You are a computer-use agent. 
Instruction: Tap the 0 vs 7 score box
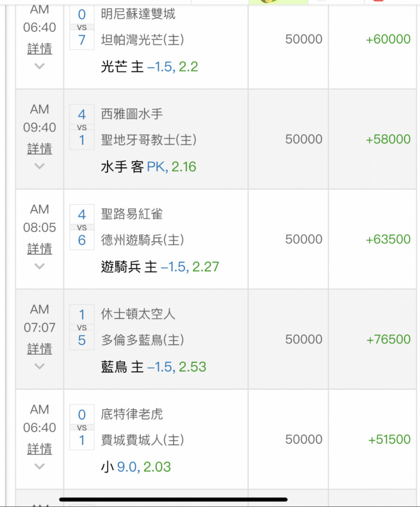coord(82,27)
